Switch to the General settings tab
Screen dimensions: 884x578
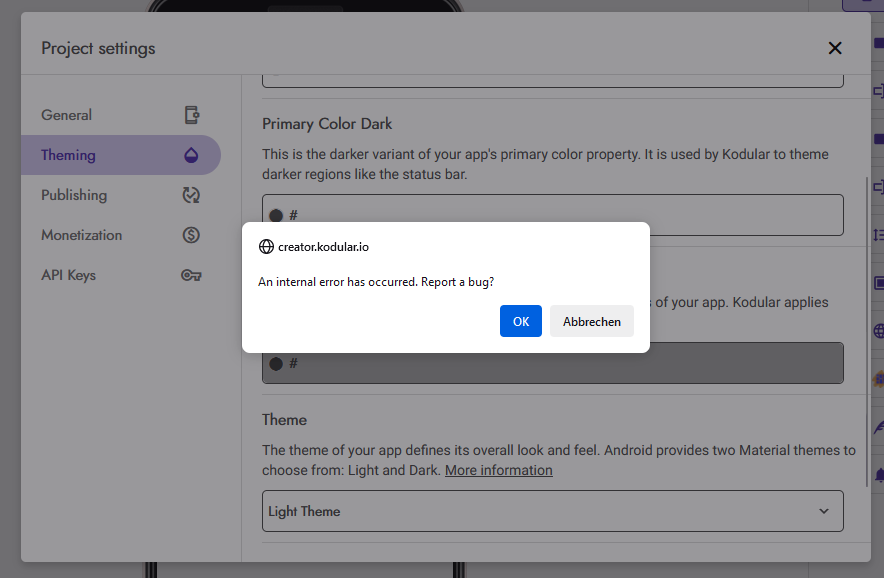[67, 115]
